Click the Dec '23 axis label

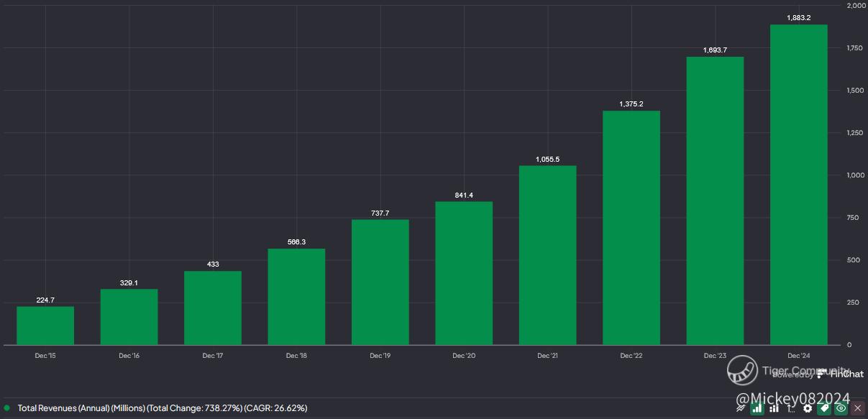tap(715, 356)
